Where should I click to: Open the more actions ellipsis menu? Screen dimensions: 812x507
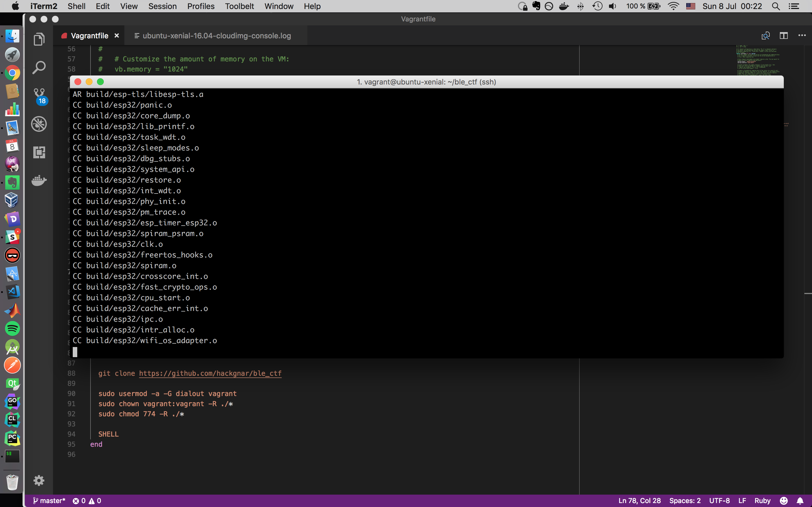802,35
